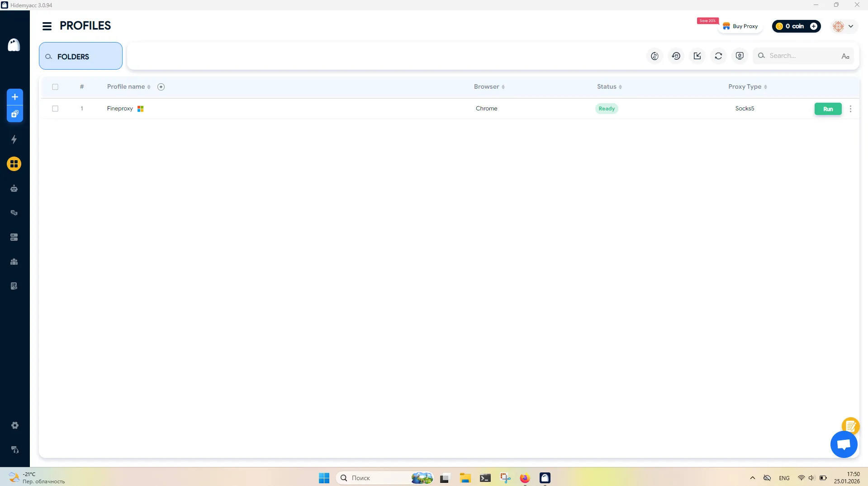Open the proxy server manager icon

(x=14, y=237)
